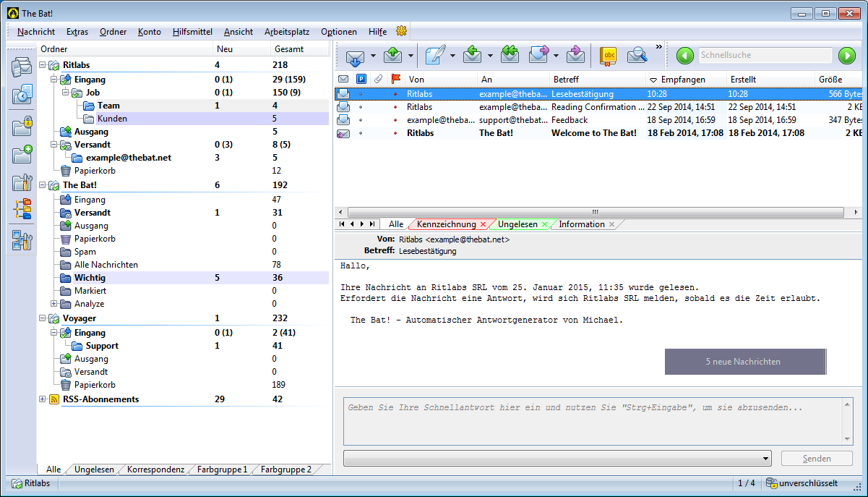Click the green forward arrow beside Schnellsuche
The image size is (868, 497).
tap(846, 56)
